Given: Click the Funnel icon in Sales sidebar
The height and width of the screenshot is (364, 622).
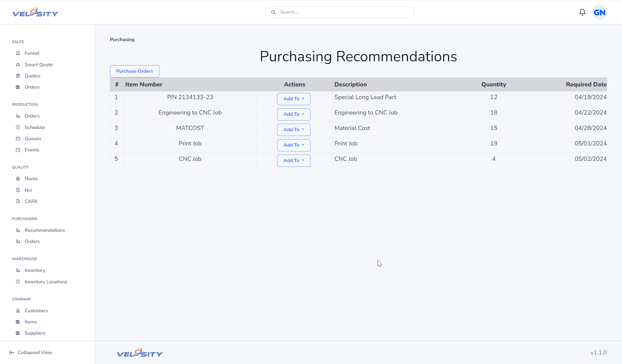Looking at the screenshot, I should pyautogui.click(x=17, y=53).
